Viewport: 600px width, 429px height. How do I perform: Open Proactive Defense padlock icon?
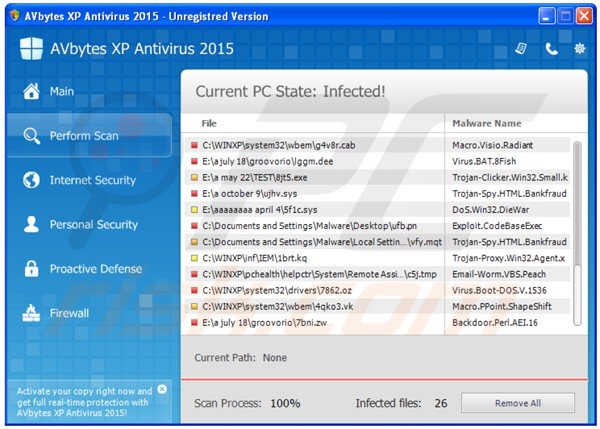pos(31,269)
